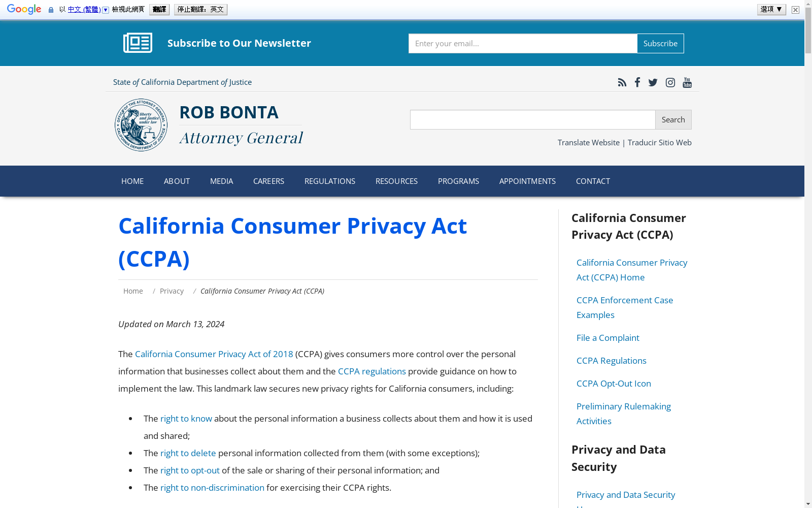Image resolution: width=812 pixels, height=508 pixels.
Task: Open the Traducir Sitio Web link
Action: coord(660,143)
